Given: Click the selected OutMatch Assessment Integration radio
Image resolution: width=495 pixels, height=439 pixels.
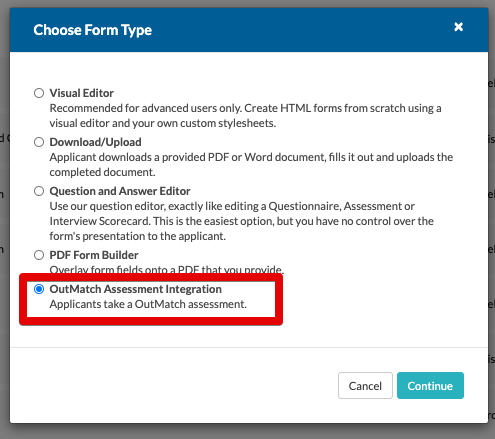Looking at the screenshot, I should tap(39, 289).
